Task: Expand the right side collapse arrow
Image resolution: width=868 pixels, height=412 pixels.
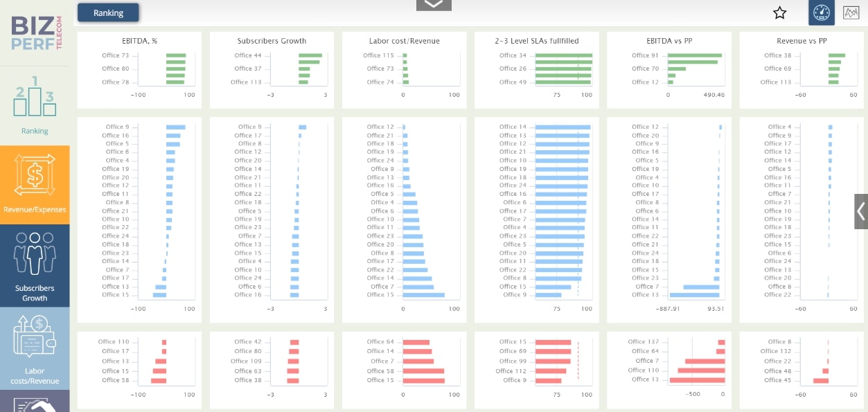Action: [x=861, y=211]
